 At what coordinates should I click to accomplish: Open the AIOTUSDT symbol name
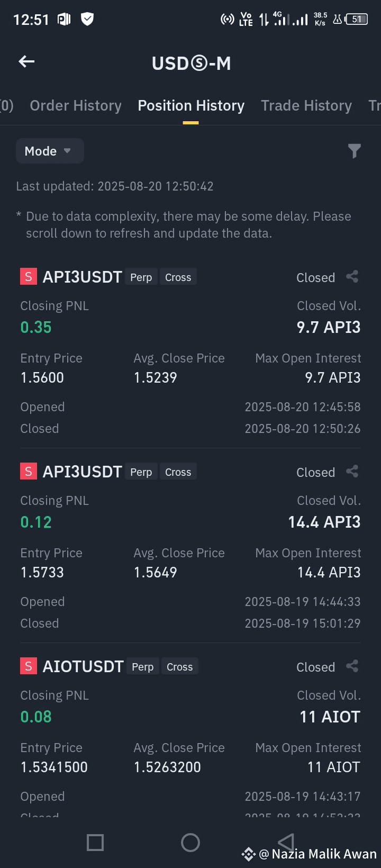coord(83,666)
